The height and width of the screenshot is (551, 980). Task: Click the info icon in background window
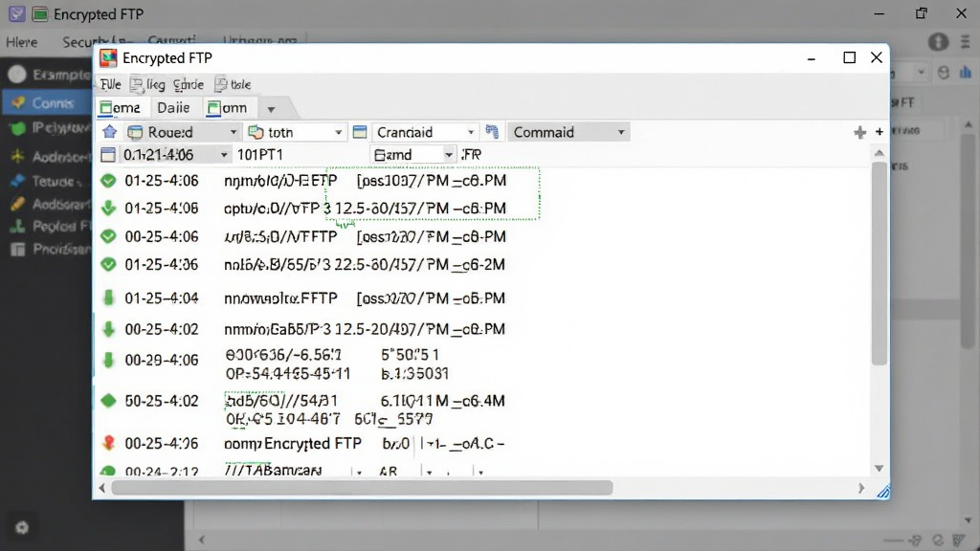tap(938, 42)
